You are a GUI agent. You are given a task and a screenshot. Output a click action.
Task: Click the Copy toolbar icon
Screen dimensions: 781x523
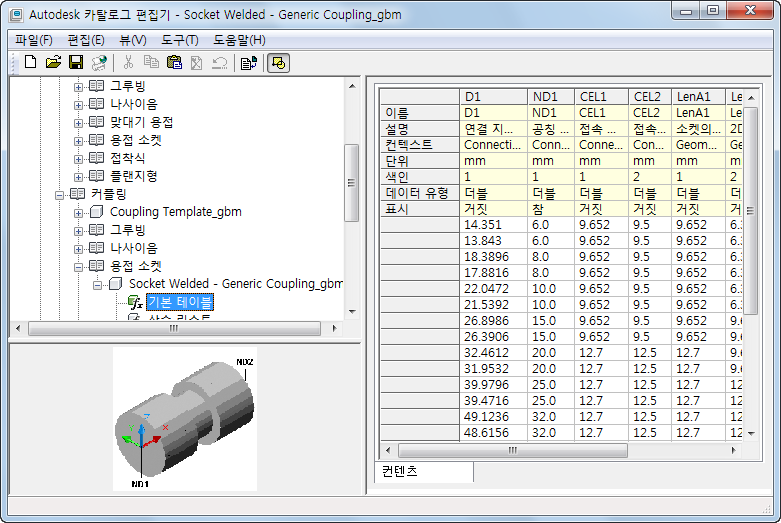151,62
